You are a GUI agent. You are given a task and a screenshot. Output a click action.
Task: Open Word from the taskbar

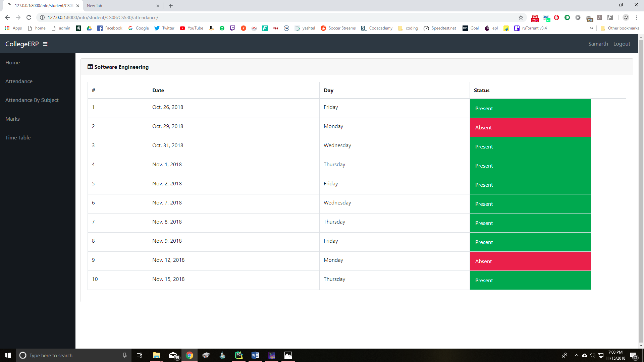(255, 355)
